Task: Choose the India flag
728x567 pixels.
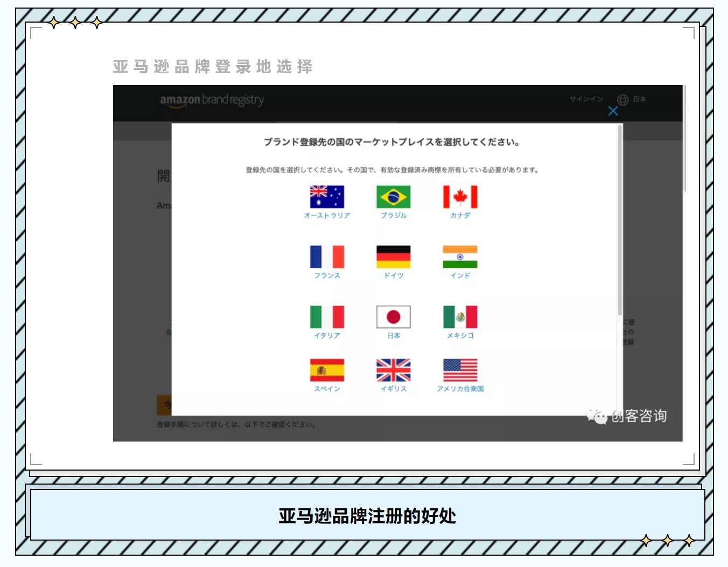Action: click(460, 257)
